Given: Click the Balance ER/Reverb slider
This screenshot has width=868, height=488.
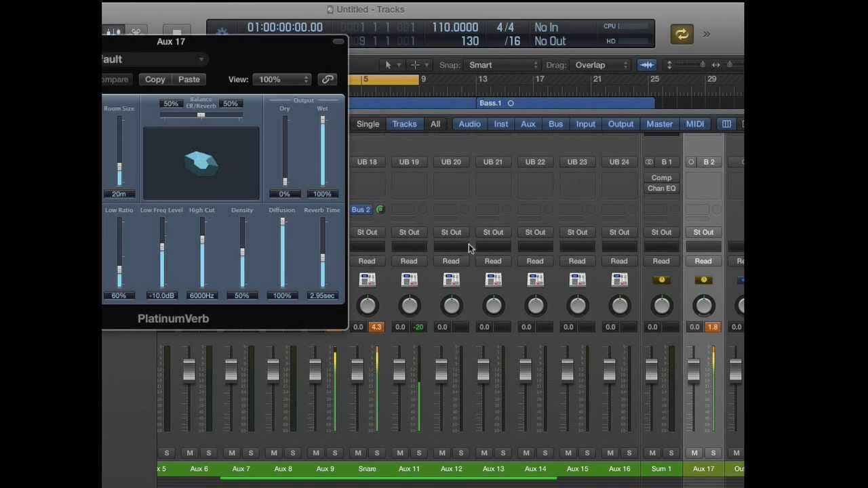Looking at the screenshot, I should 201,115.
